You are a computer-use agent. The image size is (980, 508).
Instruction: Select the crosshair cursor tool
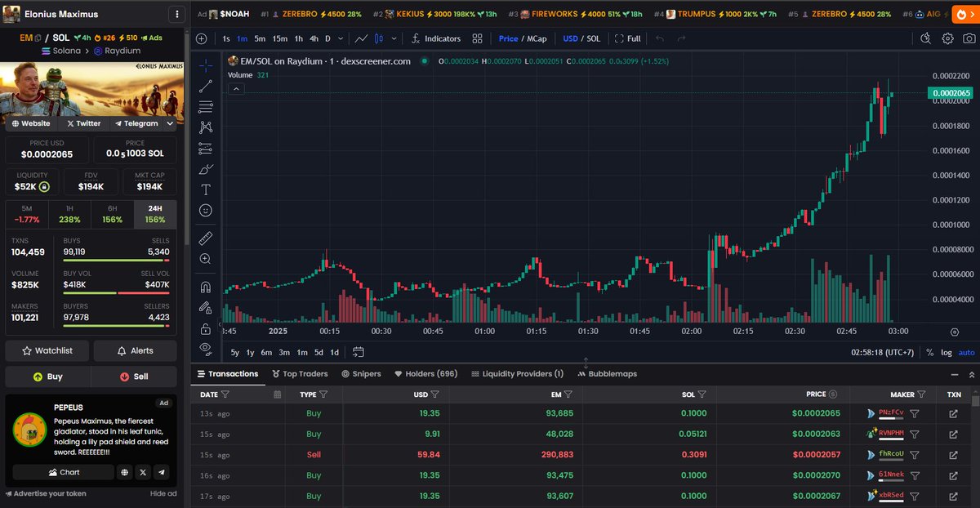[x=206, y=66]
